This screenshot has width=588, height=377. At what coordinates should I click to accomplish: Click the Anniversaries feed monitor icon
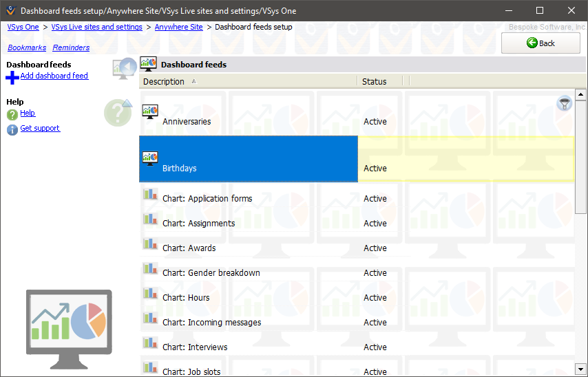point(150,111)
